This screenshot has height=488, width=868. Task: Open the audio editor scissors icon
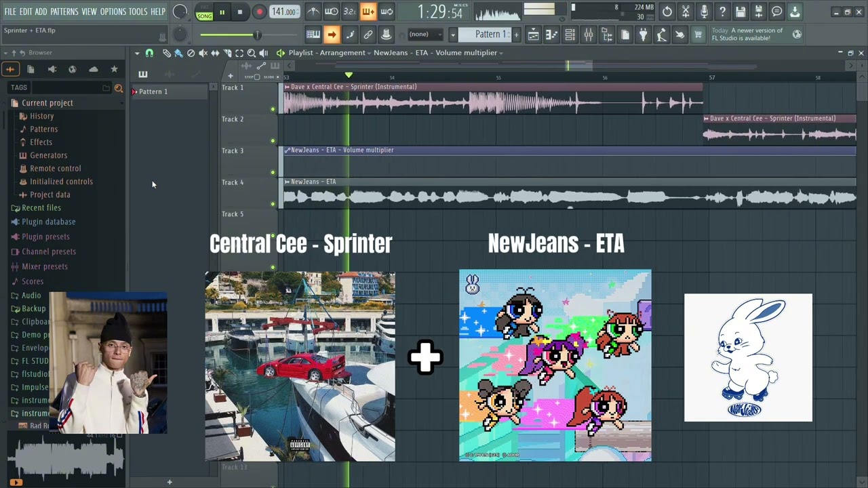(x=686, y=12)
